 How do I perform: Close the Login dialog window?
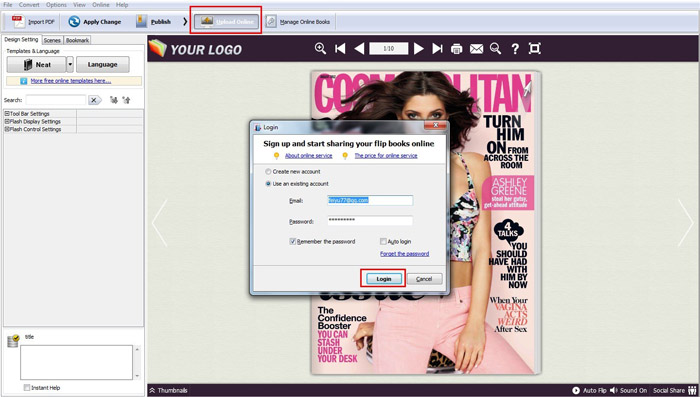point(435,125)
